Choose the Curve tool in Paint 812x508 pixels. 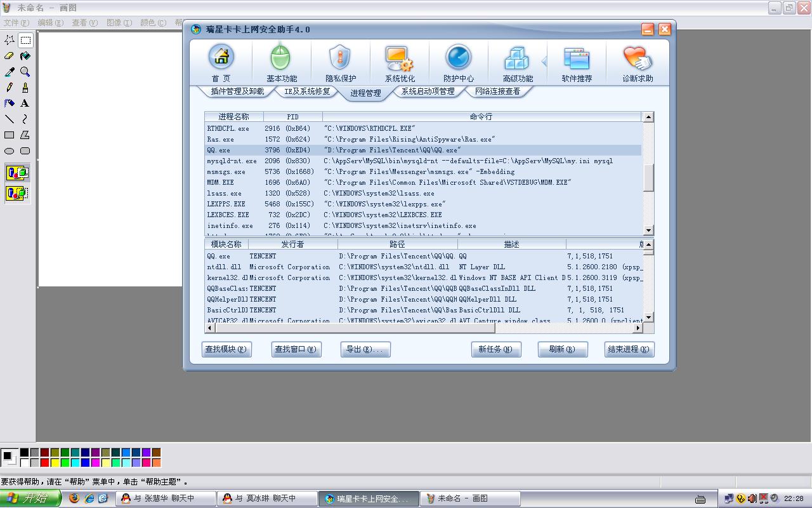click(25, 119)
